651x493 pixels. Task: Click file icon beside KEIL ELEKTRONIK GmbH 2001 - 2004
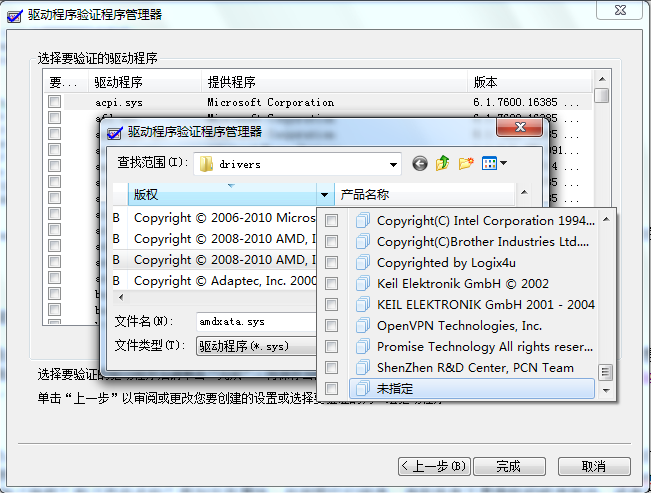click(x=362, y=304)
